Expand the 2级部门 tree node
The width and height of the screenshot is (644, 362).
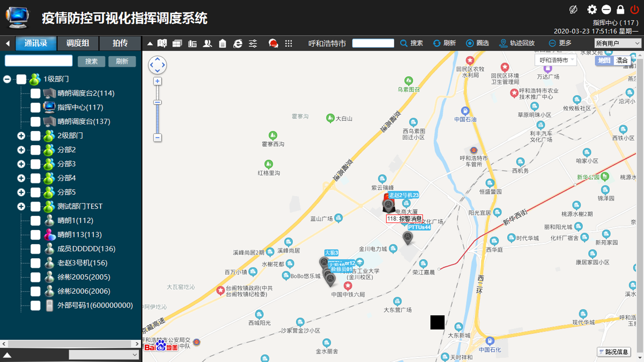21,136
